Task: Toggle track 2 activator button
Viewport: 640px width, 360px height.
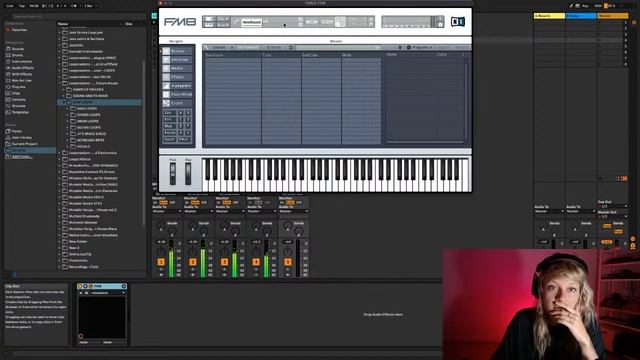Action: pos(193,262)
